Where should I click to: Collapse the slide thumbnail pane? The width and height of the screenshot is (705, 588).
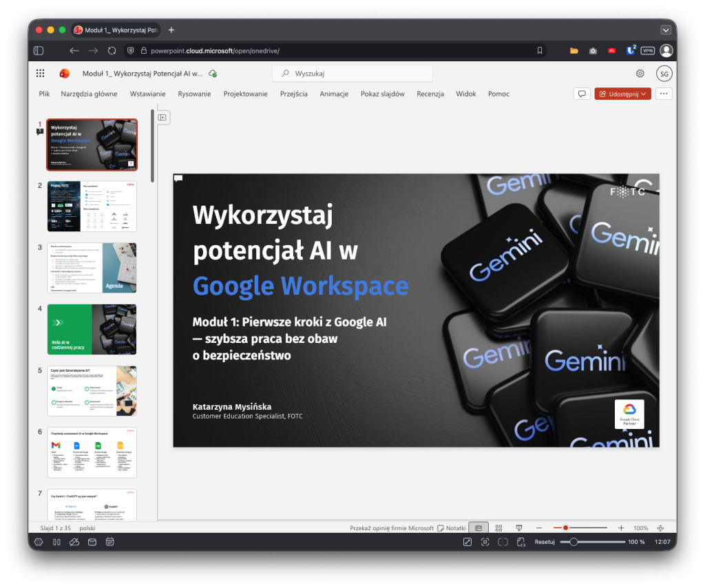162,117
